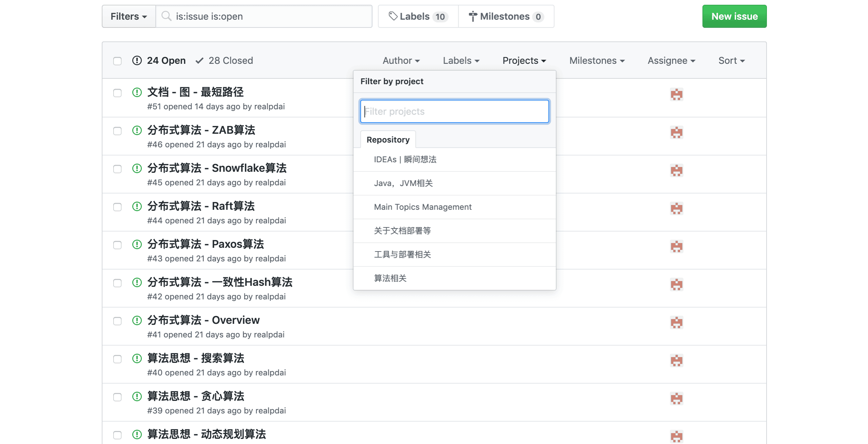The height and width of the screenshot is (444, 868).
Task: Click the open-issue icon beside issue #51
Action: (137, 92)
